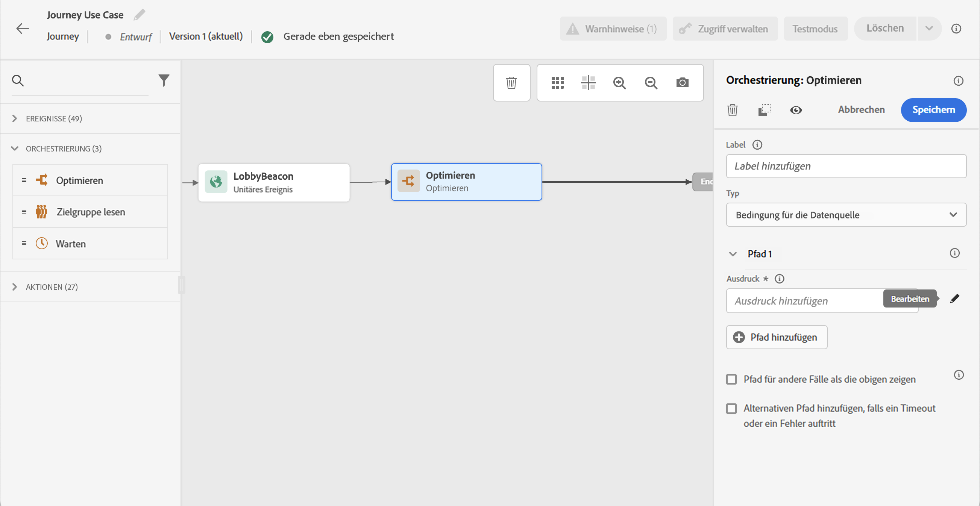Click the Speichern button

pyautogui.click(x=933, y=110)
